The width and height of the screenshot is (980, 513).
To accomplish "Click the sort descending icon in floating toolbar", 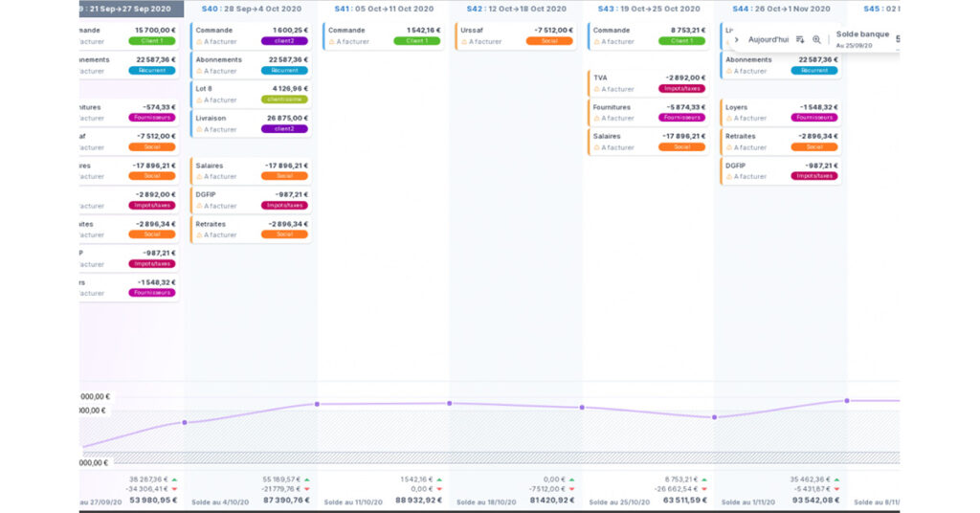I will 800,39.
